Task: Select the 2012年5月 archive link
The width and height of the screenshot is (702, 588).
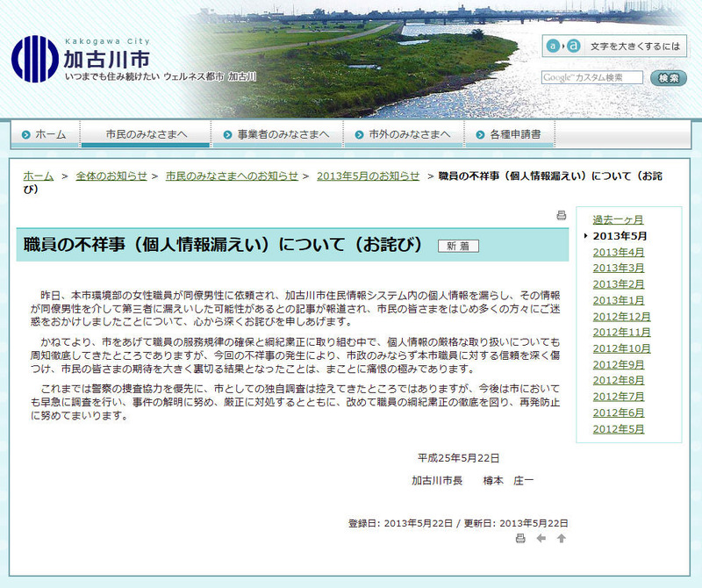Action: [x=619, y=429]
